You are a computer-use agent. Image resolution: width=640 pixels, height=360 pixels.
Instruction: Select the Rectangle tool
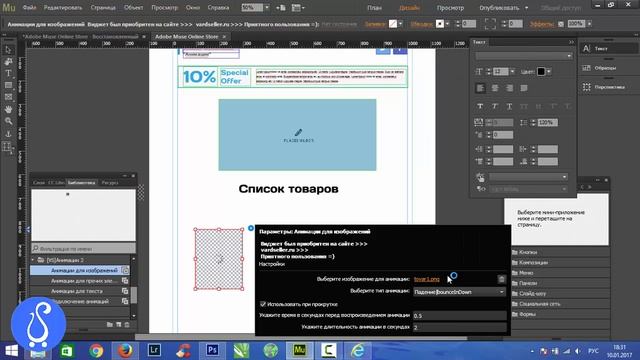click(x=8, y=85)
